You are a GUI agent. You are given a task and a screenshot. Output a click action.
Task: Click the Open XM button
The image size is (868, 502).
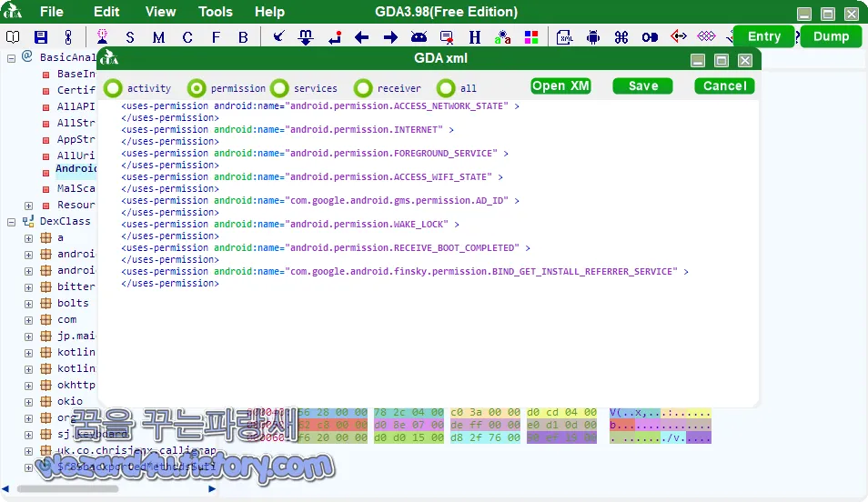point(560,85)
